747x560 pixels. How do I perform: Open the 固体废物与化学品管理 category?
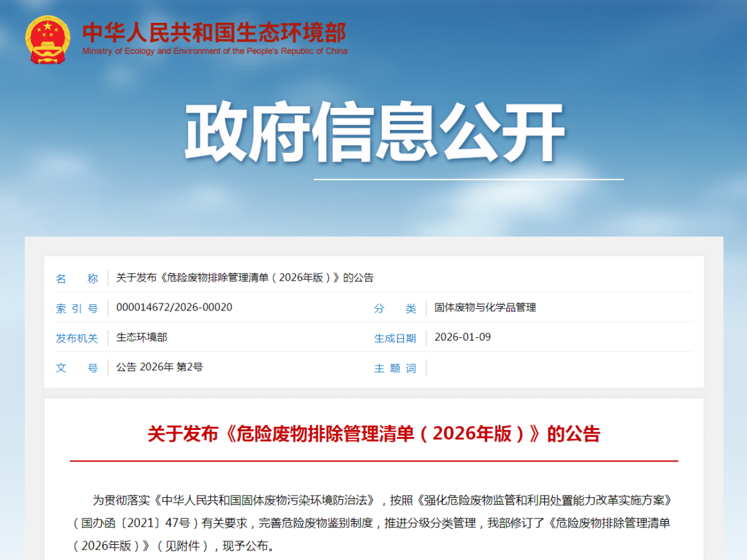click(485, 308)
